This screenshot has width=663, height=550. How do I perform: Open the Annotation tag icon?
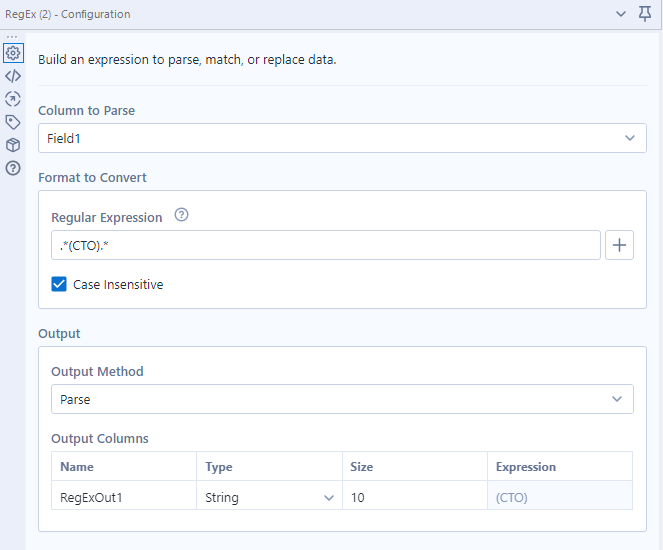point(13,122)
